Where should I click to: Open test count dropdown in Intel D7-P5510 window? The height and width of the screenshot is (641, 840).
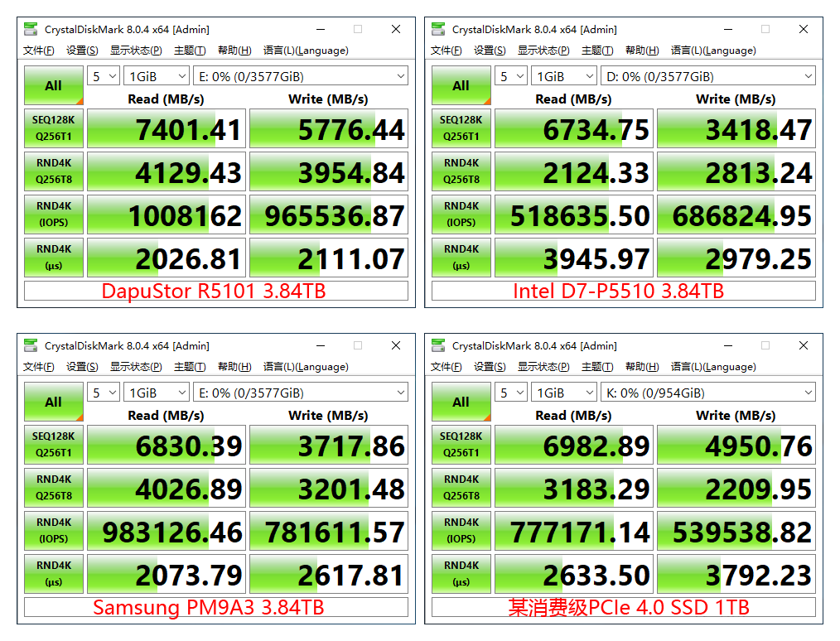point(511,76)
